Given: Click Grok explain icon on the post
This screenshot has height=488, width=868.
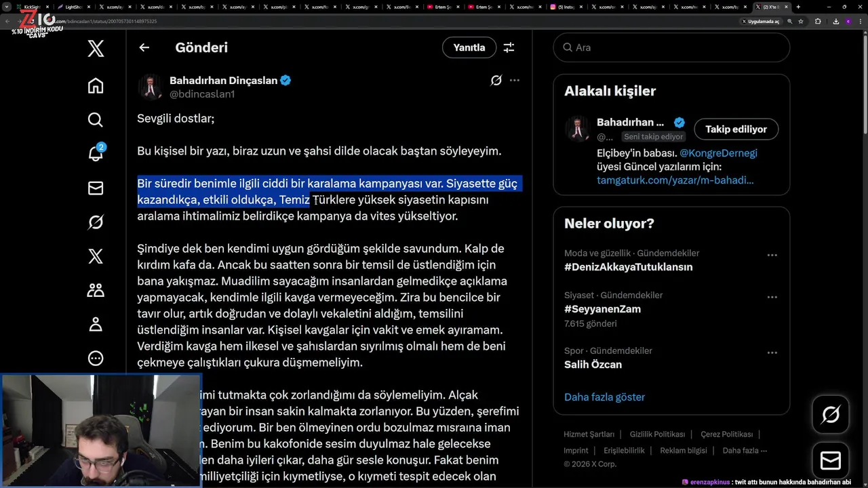Looking at the screenshot, I should [496, 81].
